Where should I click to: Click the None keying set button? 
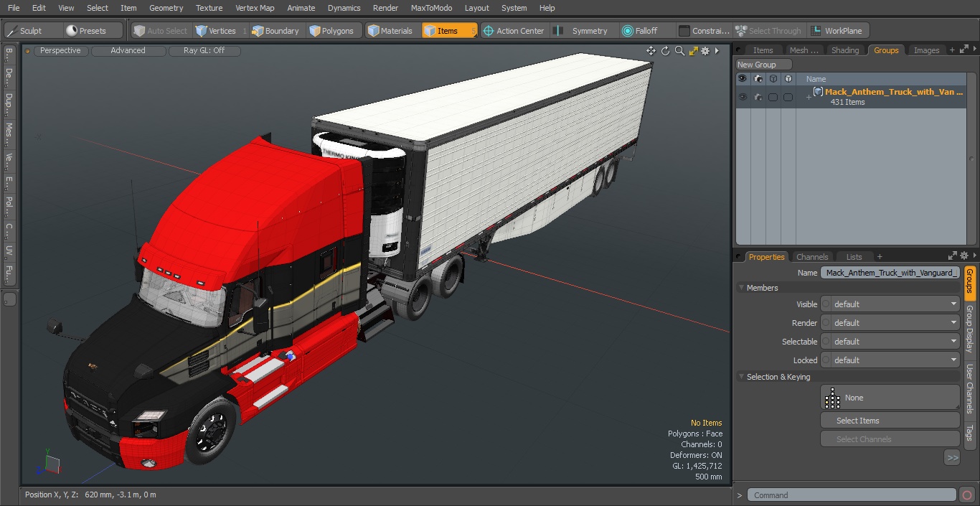890,398
